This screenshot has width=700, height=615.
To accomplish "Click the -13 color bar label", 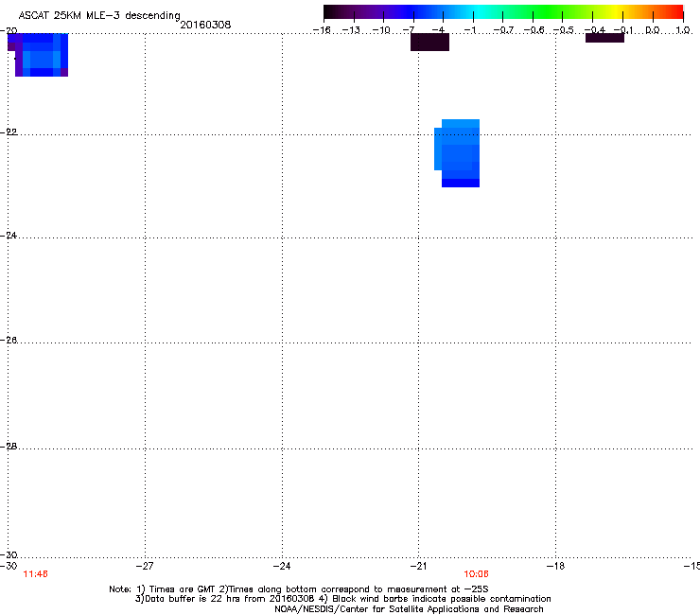I will (x=351, y=30).
